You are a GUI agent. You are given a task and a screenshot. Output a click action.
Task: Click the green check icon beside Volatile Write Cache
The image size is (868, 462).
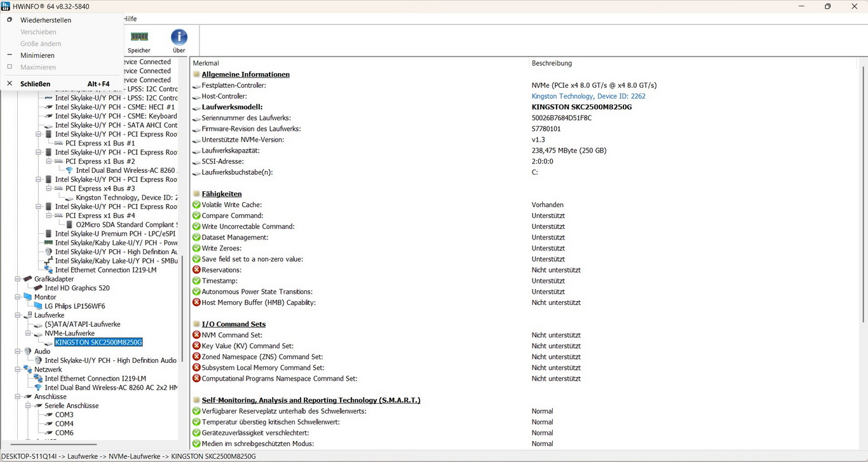tap(196, 205)
